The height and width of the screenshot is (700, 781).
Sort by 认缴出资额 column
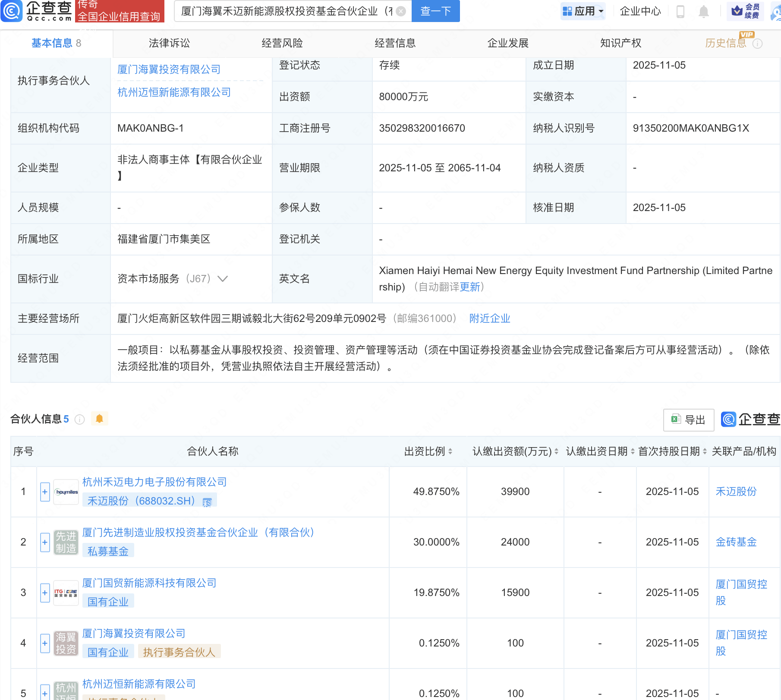pos(556,451)
